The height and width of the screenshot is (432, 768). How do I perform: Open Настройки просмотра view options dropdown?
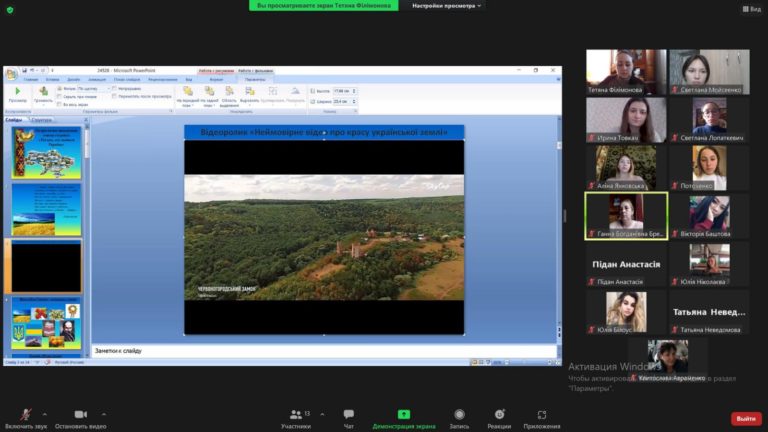click(447, 6)
